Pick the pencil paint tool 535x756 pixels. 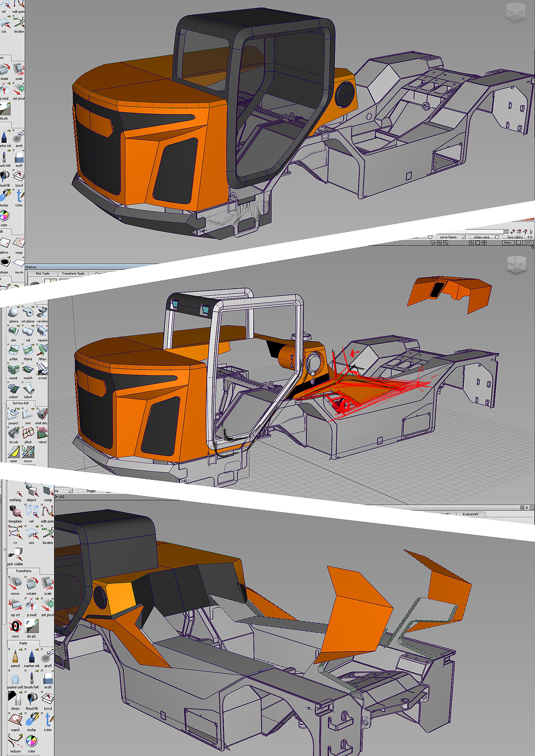[x=15, y=657]
